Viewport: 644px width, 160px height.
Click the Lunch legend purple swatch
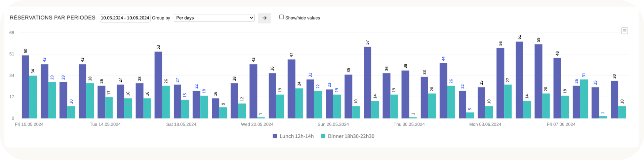pyautogui.click(x=275, y=136)
